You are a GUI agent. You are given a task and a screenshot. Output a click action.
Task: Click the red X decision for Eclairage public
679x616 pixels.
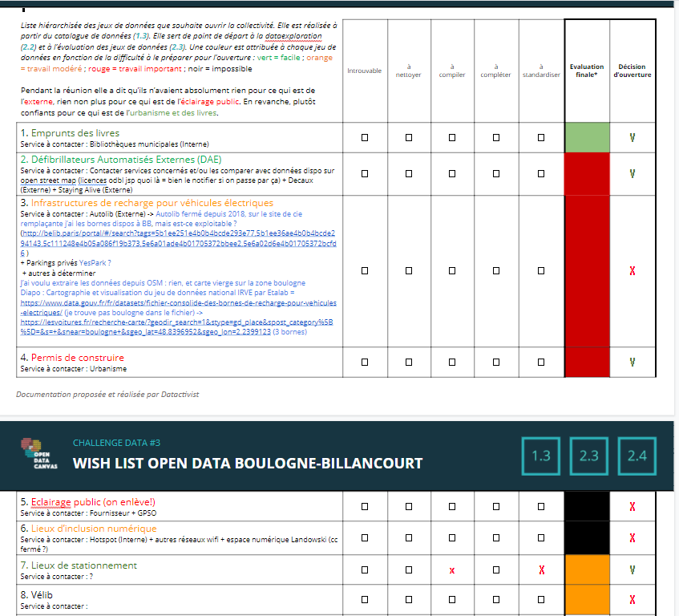[633, 506]
